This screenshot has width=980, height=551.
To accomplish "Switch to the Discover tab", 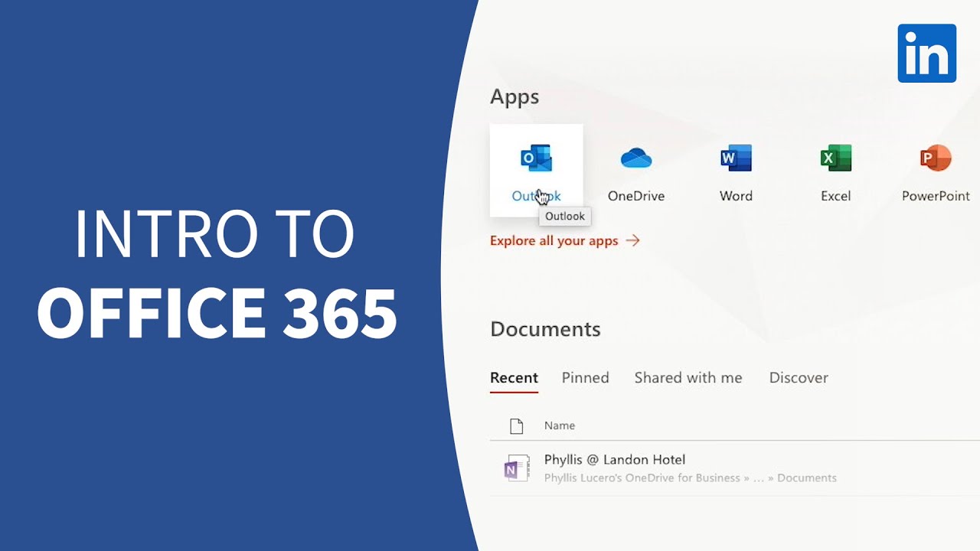I will click(x=799, y=377).
